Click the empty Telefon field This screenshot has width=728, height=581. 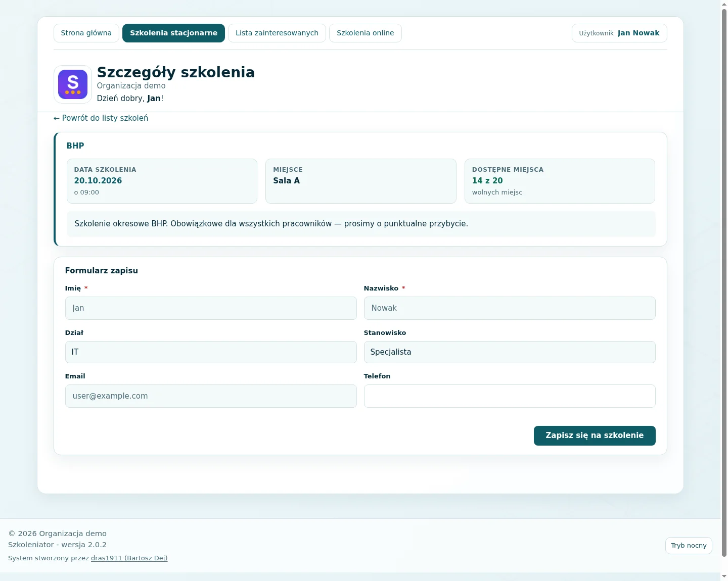pyautogui.click(x=510, y=396)
